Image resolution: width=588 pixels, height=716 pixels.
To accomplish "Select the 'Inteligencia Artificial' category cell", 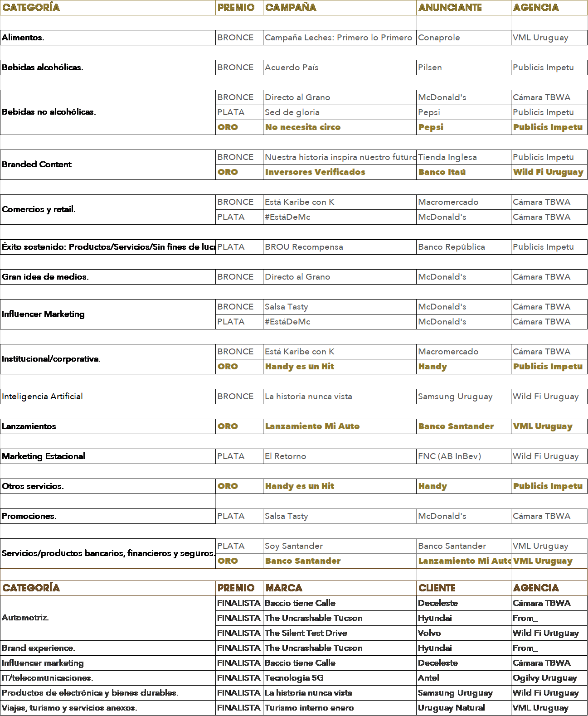I will 108,397.
